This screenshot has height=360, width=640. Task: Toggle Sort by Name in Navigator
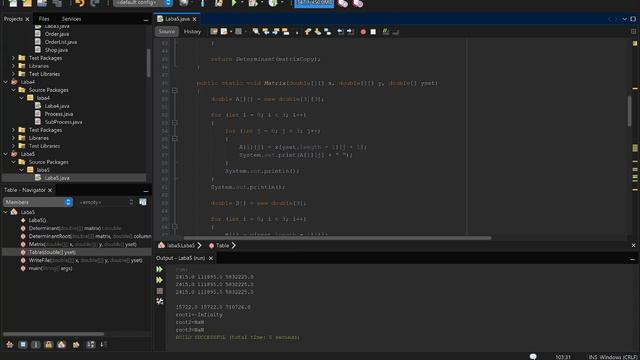point(90,344)
